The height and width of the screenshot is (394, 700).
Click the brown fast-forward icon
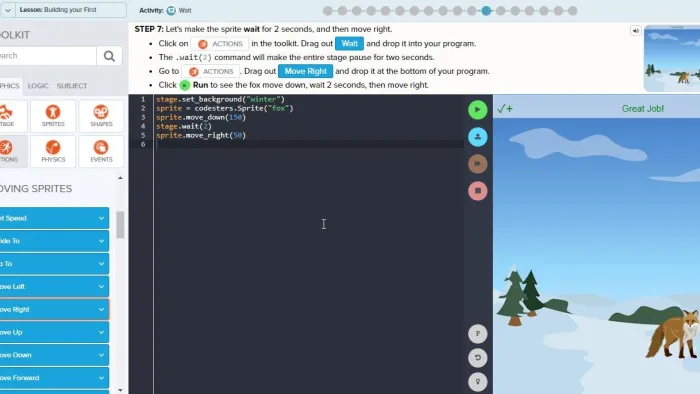click(x=477, y=164)
